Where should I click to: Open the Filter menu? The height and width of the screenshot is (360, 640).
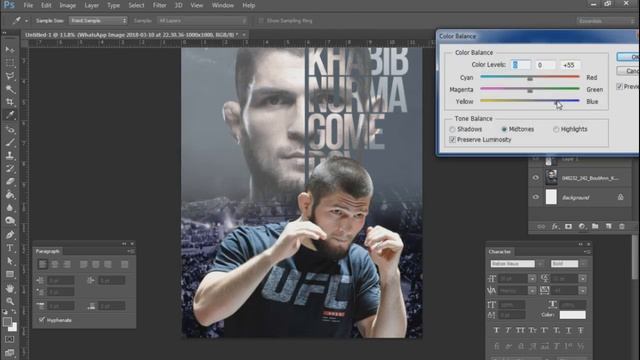(x=160, y=5)
